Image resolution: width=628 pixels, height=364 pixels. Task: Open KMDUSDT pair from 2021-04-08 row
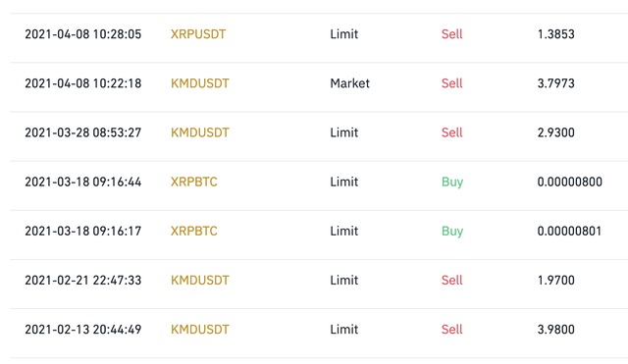click(x=200, y=83)
